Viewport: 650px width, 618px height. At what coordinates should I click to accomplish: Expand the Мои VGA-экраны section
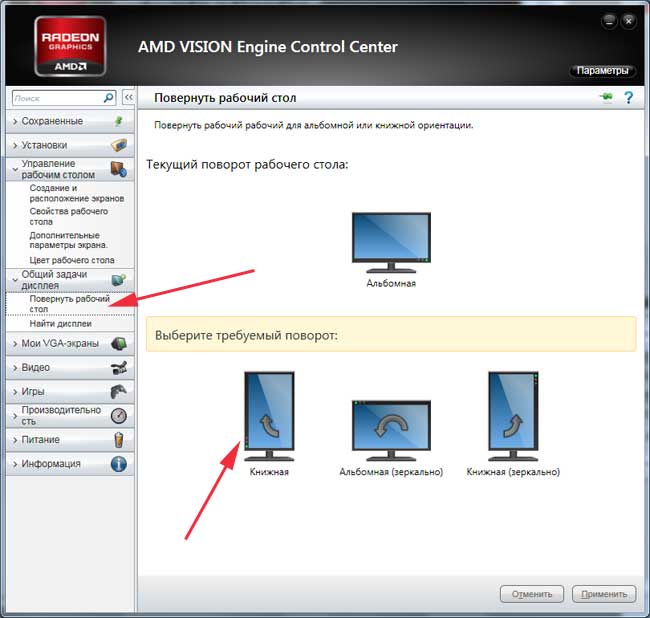click(59, 343)
